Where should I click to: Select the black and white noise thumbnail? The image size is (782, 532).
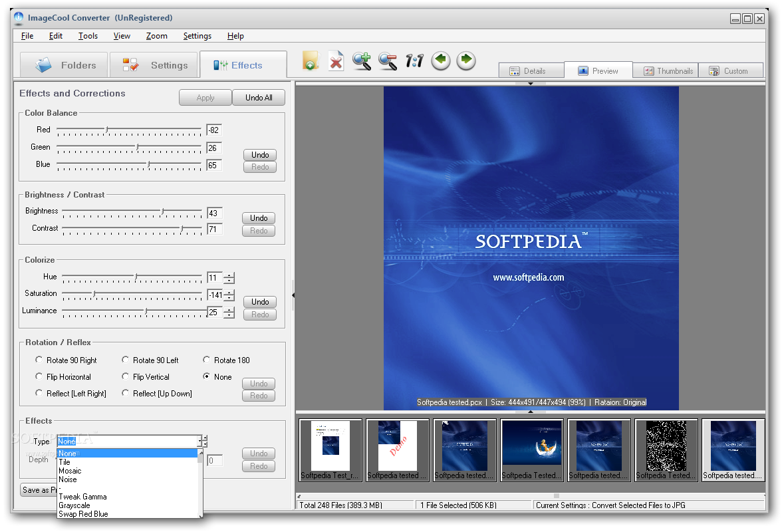pyautogui.click(x=666, y=450)
